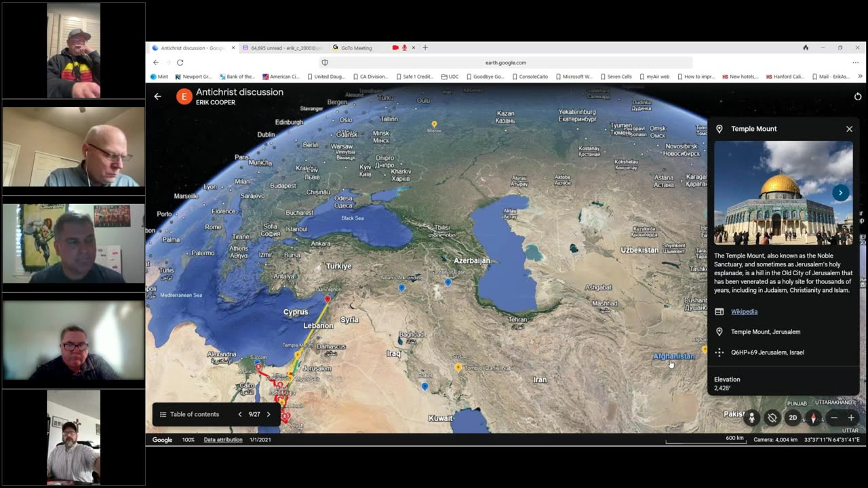Open the New hotels,... bookmark

point(740,77)
